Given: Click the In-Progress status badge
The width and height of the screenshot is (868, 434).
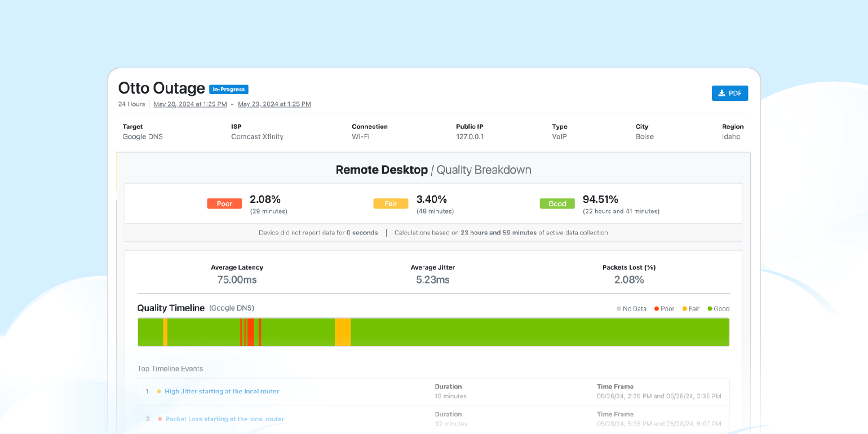Looking at the screenshot, I should pos(229,89).
